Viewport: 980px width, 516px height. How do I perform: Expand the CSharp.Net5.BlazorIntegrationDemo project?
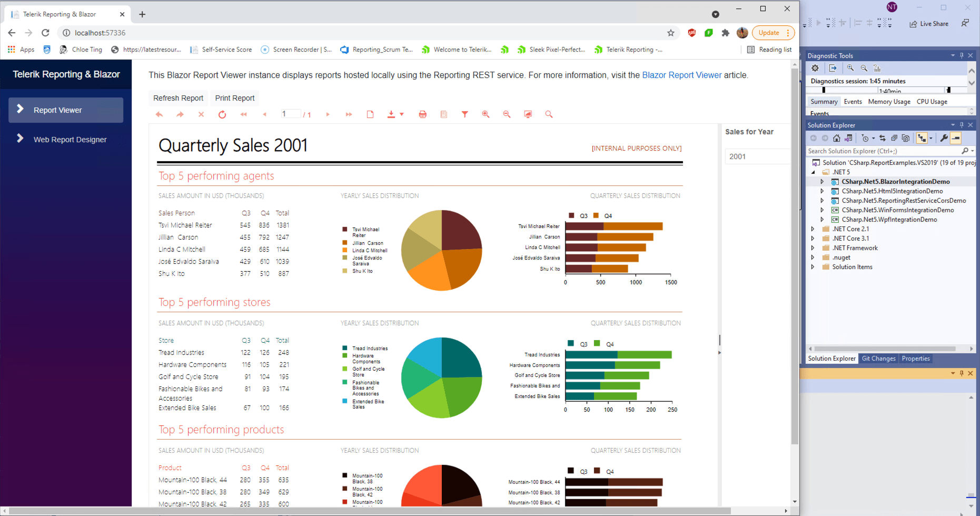tap(821, 181)
